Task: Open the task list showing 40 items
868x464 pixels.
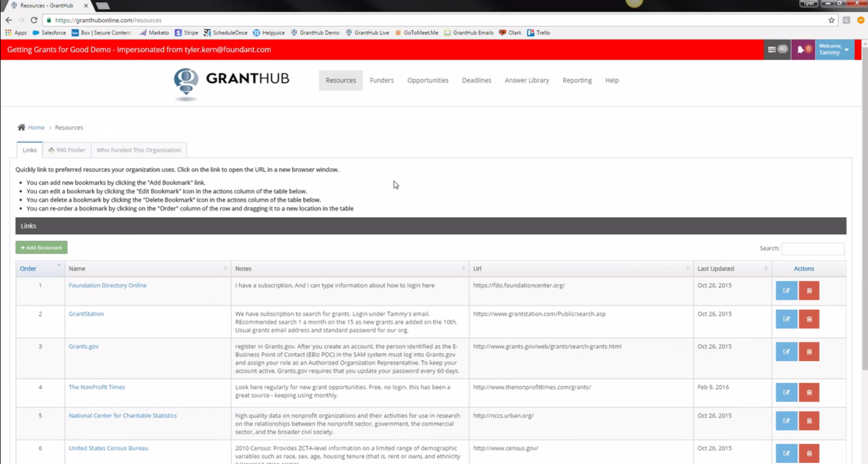Action: [776, 49]
